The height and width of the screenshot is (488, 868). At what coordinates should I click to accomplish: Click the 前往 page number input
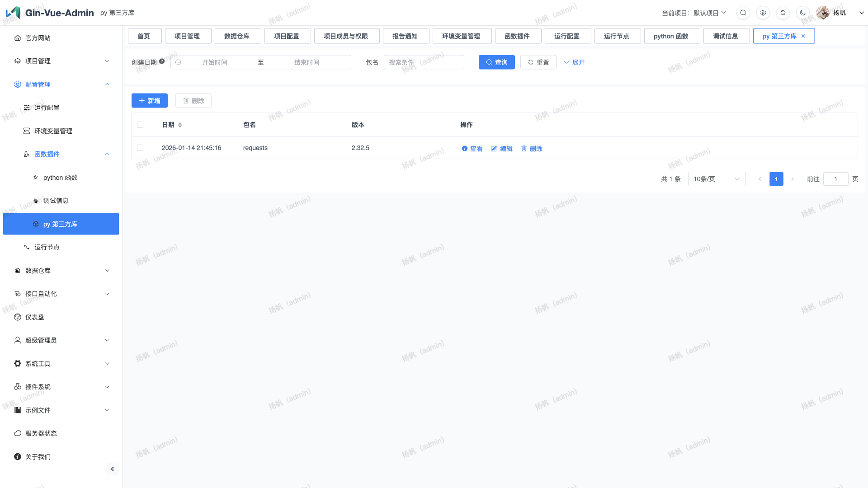tap(835, 179)
